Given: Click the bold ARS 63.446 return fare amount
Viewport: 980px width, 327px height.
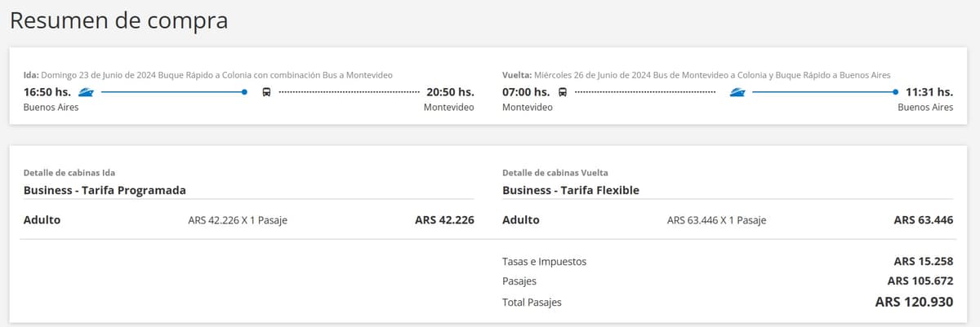Looking at the screenshot, I should point(923,220).
